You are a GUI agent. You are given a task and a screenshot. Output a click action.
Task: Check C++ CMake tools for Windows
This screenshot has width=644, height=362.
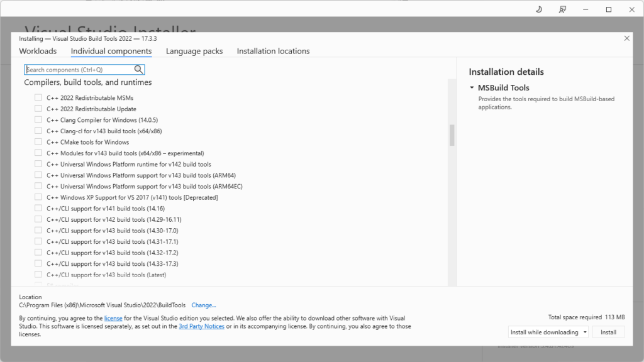click(38, 142)
